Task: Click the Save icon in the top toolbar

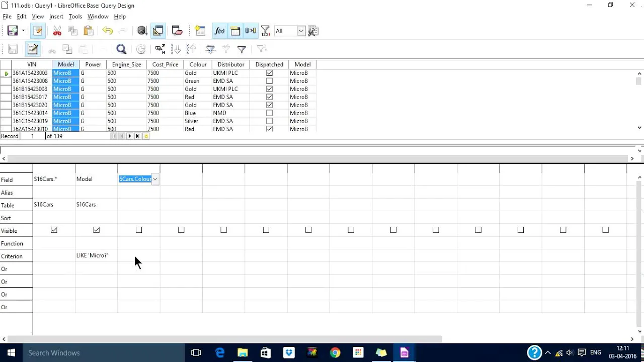Action: (x=13, y=31)
